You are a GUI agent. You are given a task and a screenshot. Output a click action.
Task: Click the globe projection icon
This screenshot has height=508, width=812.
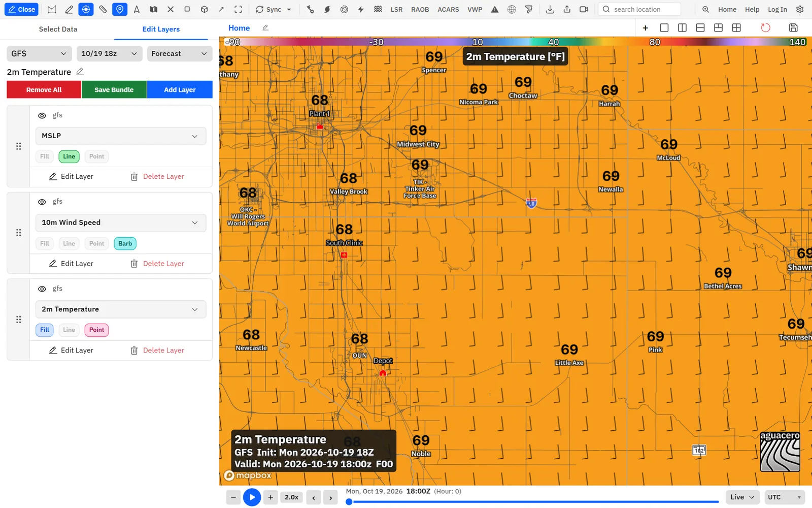coord(512,9)
